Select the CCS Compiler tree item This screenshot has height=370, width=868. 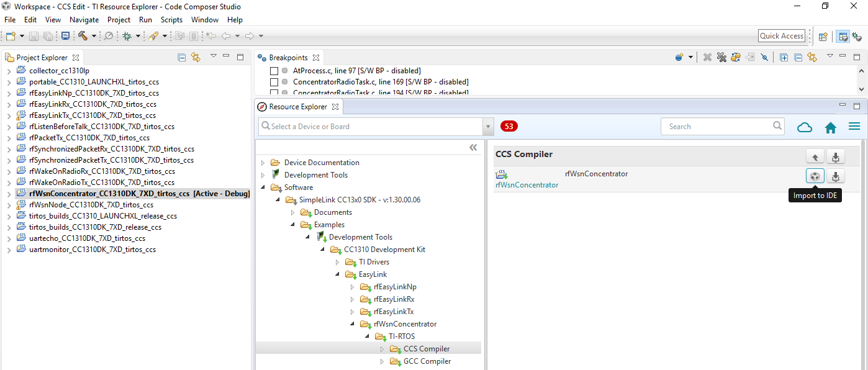(427, 349)
